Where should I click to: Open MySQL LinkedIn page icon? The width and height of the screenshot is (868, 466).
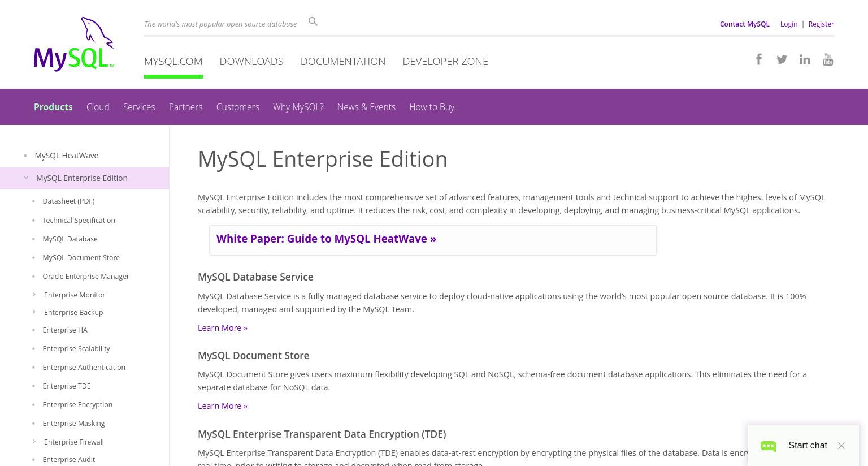[805, 59]
